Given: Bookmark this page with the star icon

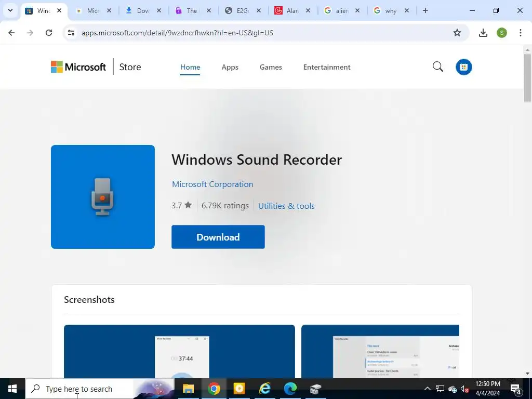Looking at the screenshot, I should [x=457, y=33].
